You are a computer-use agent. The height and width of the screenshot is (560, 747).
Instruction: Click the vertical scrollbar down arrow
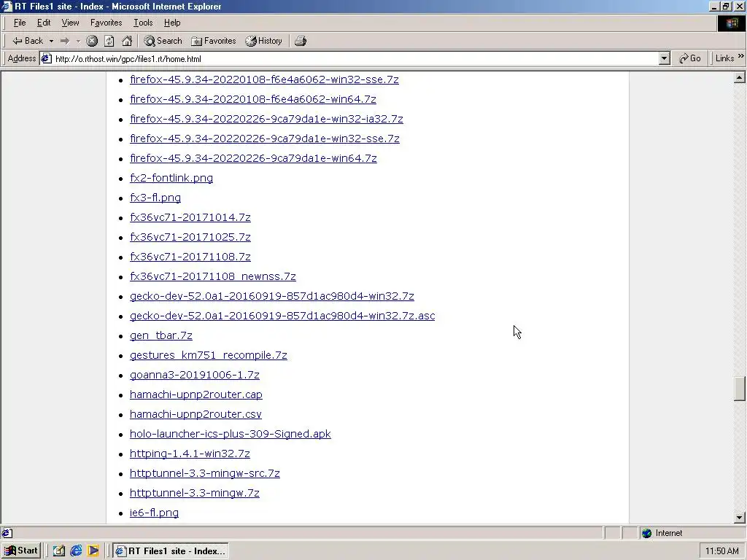[x=740, y=517]
